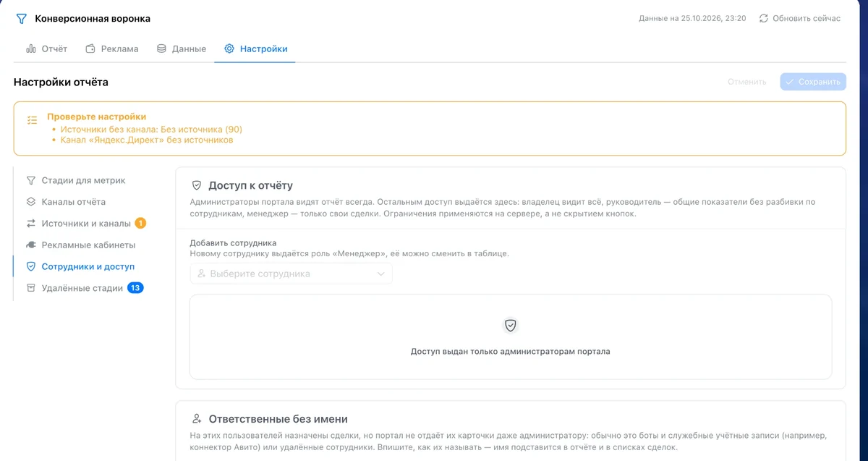Viewport: 868px width, 461px height.
Task: Switch to the Реклама tab
Action: click(111, 49)
